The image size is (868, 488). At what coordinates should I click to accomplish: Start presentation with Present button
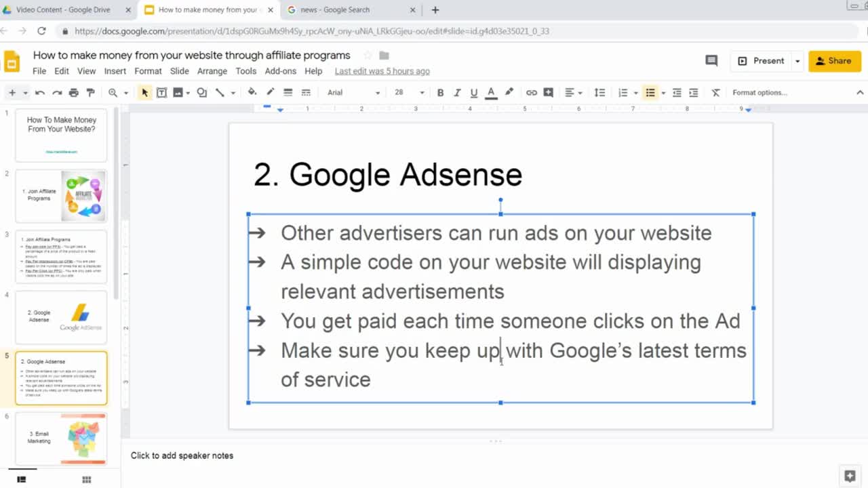coord(761,61)
